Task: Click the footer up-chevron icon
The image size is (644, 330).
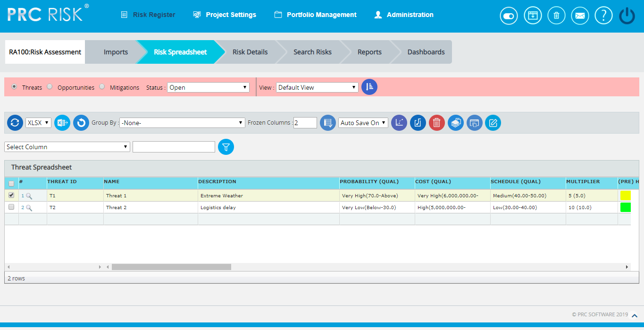Action: (x=635, y=315)
